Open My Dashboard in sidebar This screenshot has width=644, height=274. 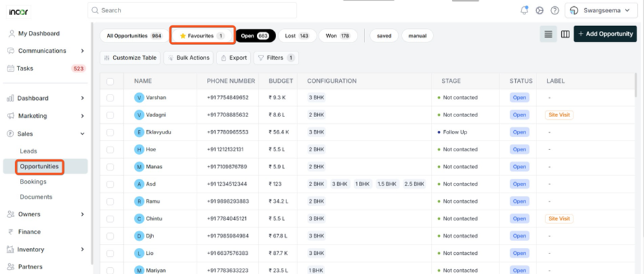coord(38,34)
